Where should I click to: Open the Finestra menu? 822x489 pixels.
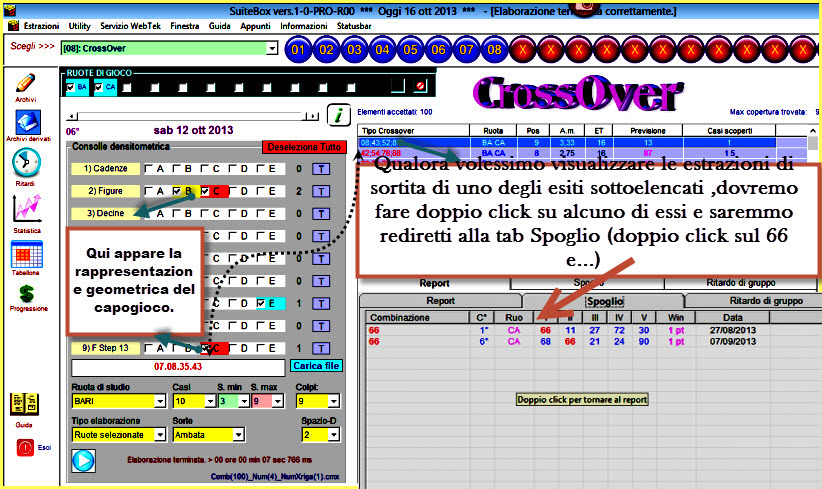(x=185, y=26)
